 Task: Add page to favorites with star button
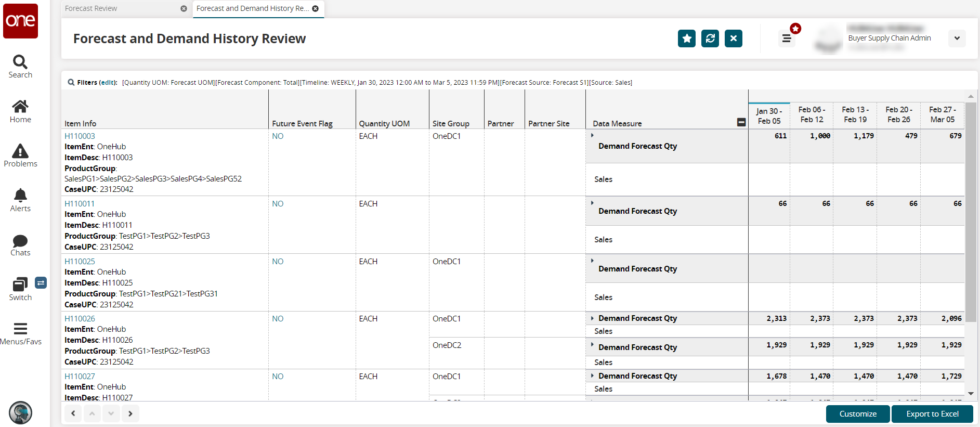pyautogui.click(x=686, y=38)
